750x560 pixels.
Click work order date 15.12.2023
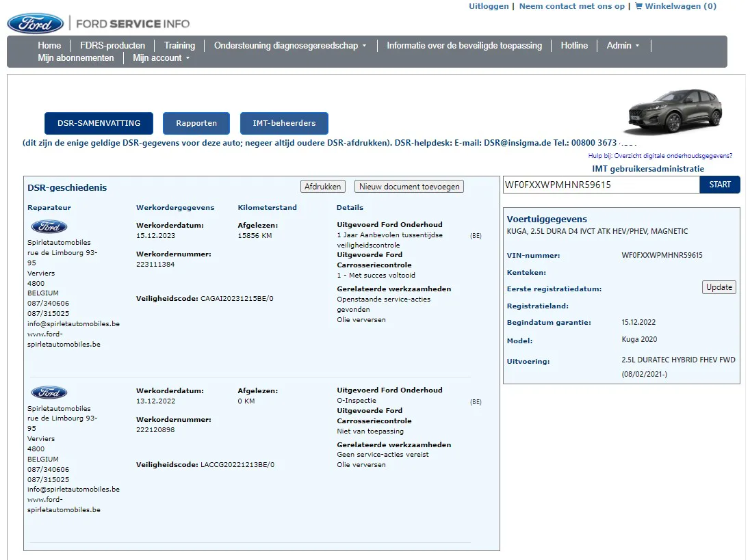[156, 236]
